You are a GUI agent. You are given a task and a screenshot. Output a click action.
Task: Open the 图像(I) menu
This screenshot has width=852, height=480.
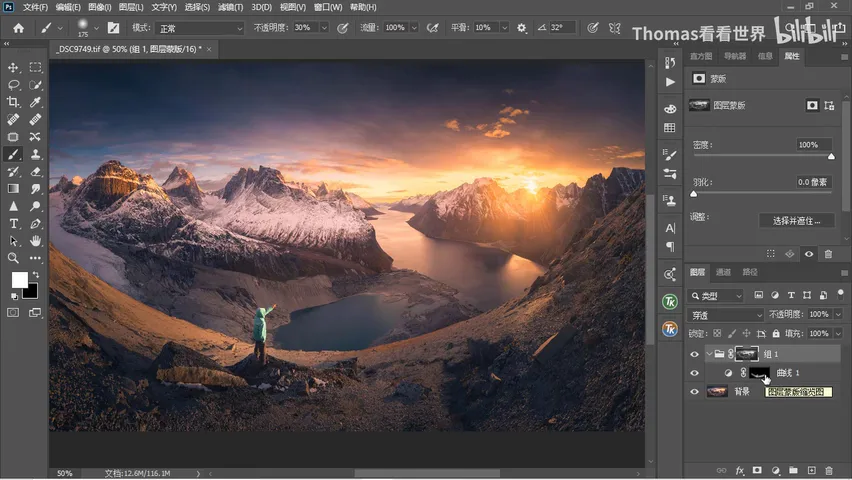click(99, 7)
